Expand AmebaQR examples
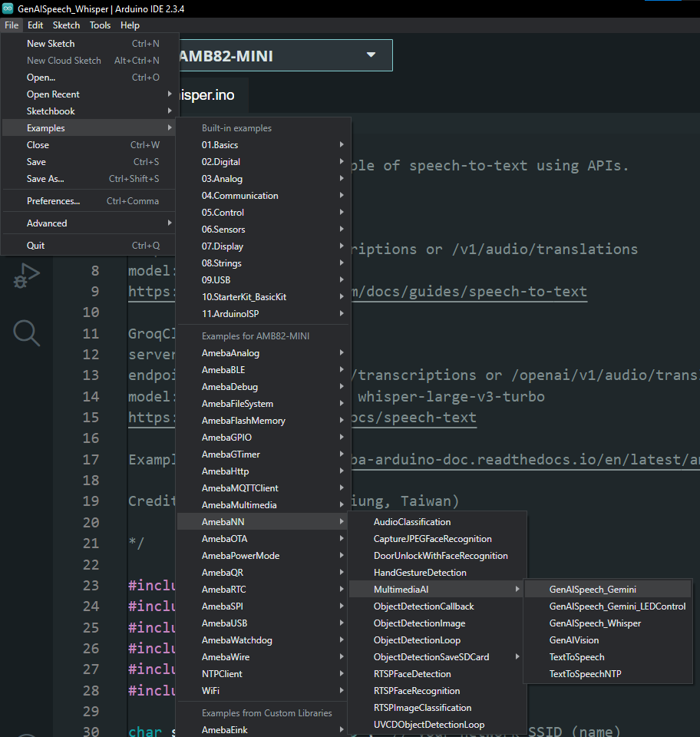Screen dimensions: 700x737 coord(263,573)
